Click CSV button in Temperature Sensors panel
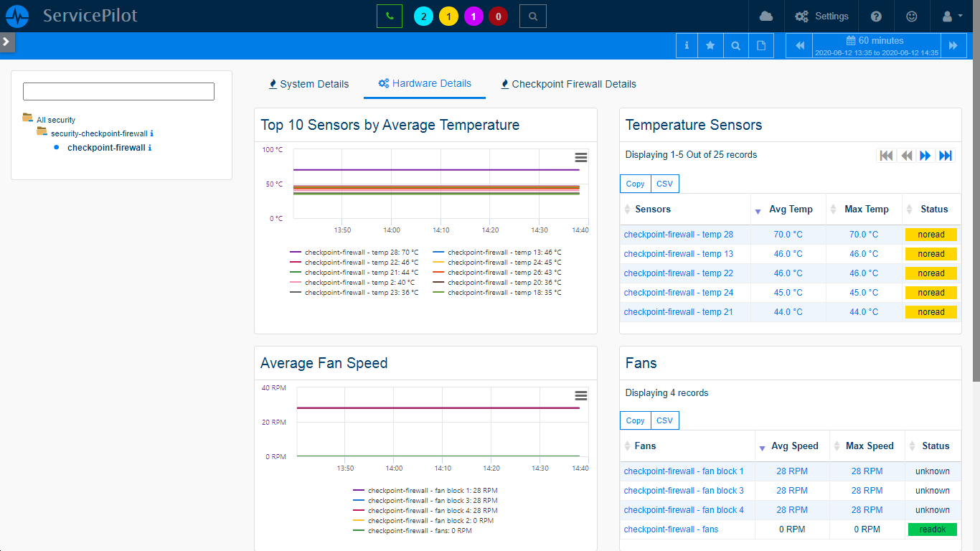980x551 pixels. (664, 184)
